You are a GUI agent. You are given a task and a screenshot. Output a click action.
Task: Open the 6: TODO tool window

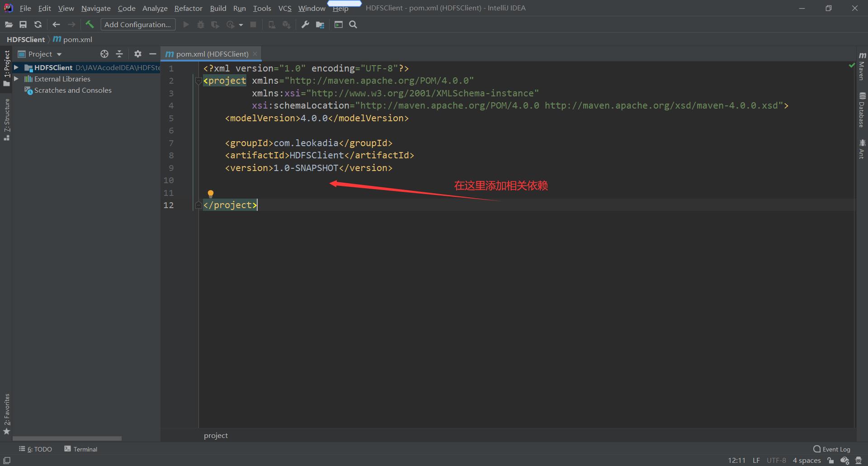click(x=35, y=449)
